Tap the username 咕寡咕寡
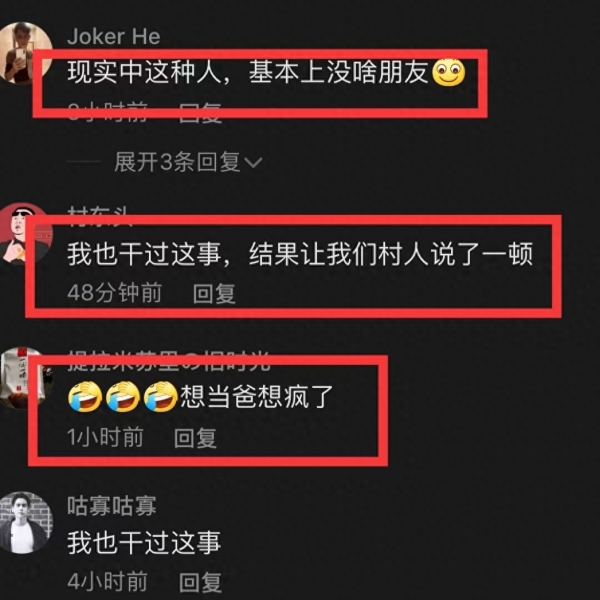This screenshot has height=600, width=600. (x=112, y=506)
